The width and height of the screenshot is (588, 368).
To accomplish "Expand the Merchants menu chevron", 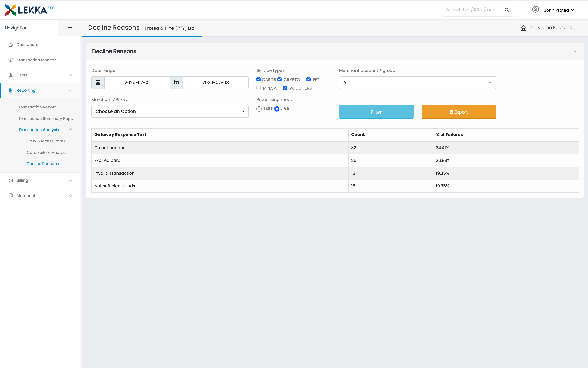I will [70, 196].
